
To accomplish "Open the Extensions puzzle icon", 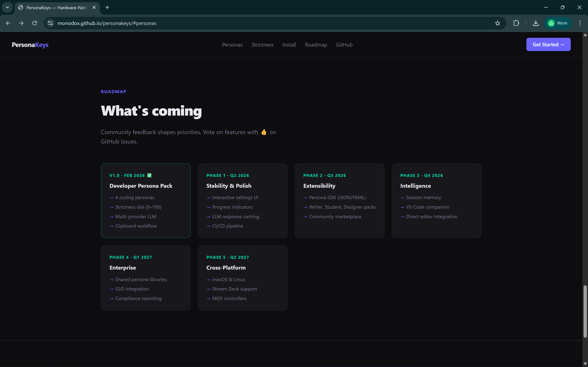I will 516,23.
